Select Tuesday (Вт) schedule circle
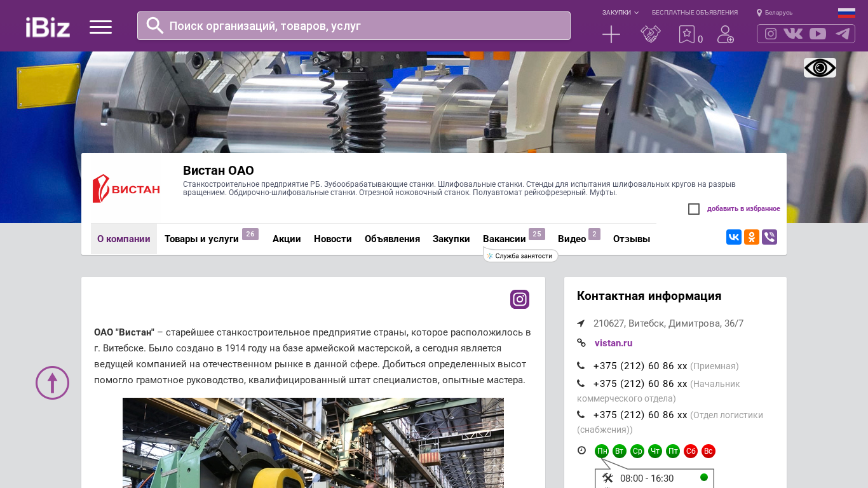The image size is (868, 488). (x=620, y=451)
